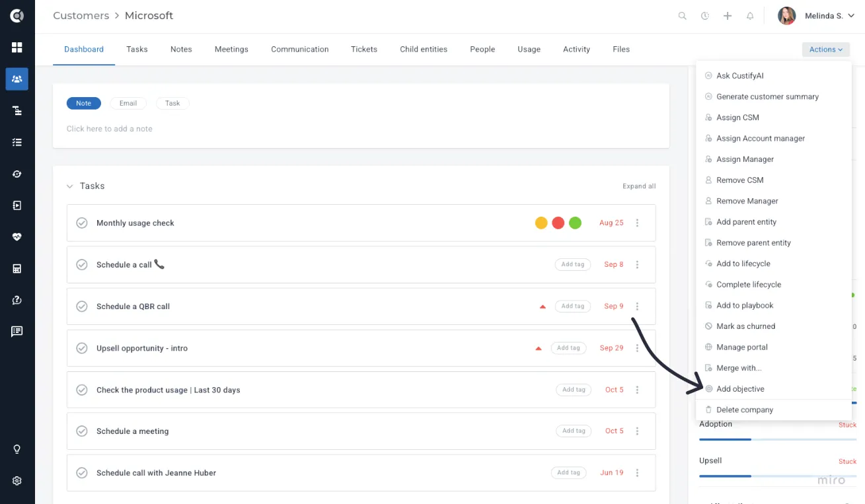Switch to the Tickets tab

coord(364,50)
